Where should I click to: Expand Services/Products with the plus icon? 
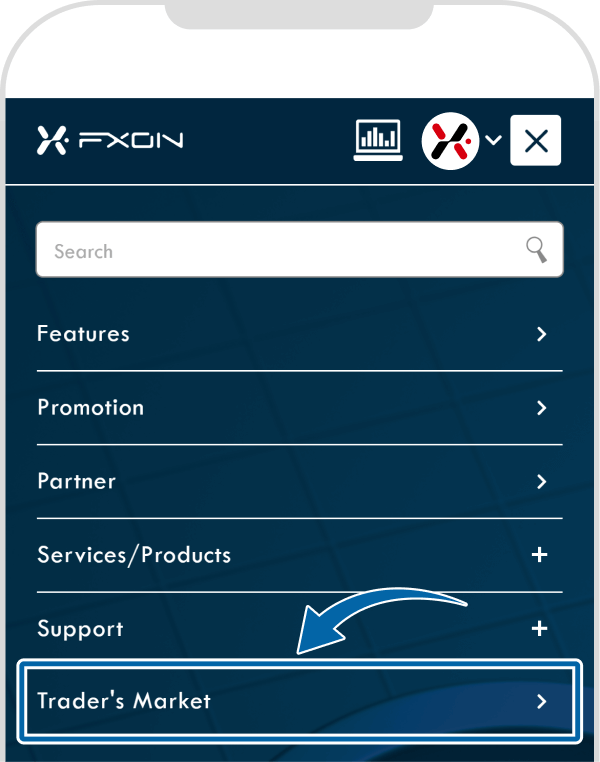click(539, 554)
